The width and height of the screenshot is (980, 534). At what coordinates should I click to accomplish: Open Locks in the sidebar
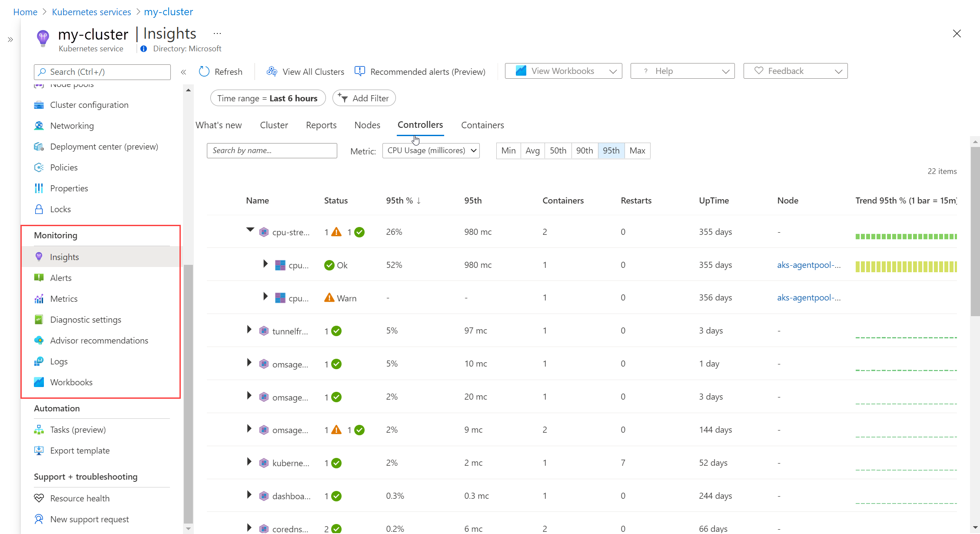(x=60, y=209)
